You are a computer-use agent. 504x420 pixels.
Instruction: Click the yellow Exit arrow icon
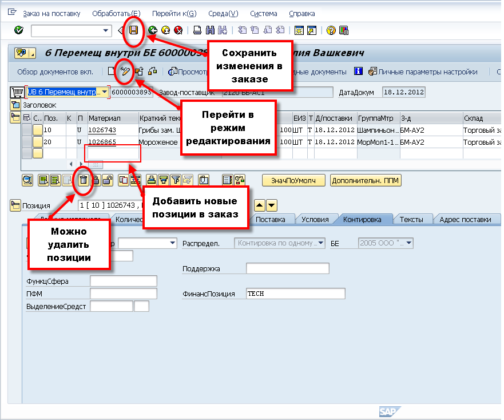point(165,30)
